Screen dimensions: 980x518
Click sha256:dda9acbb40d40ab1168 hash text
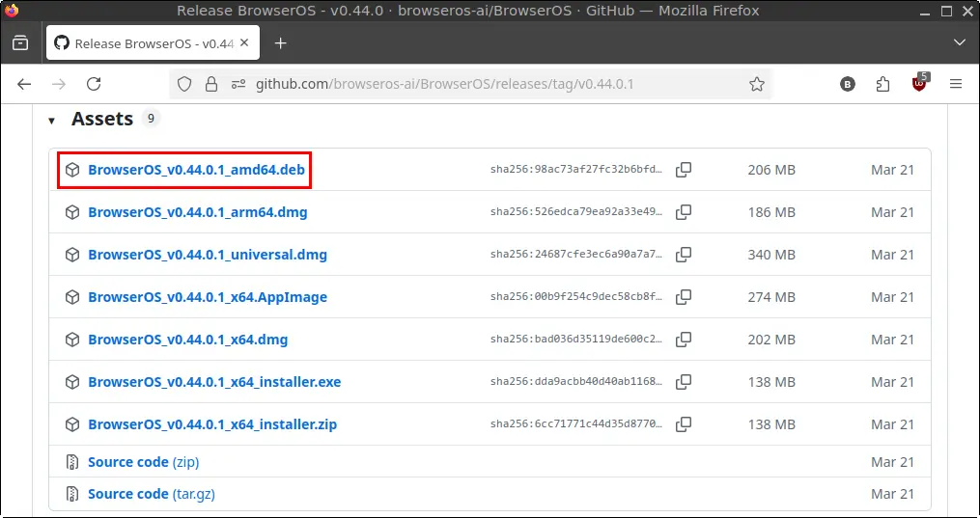coord(575,382)
